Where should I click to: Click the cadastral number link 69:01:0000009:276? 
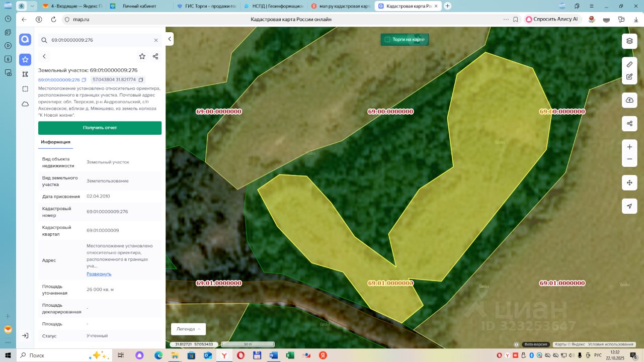point(59,80)
